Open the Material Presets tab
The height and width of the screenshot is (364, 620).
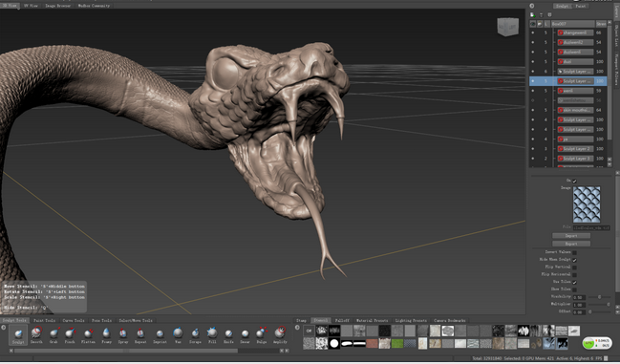point(372,320)
